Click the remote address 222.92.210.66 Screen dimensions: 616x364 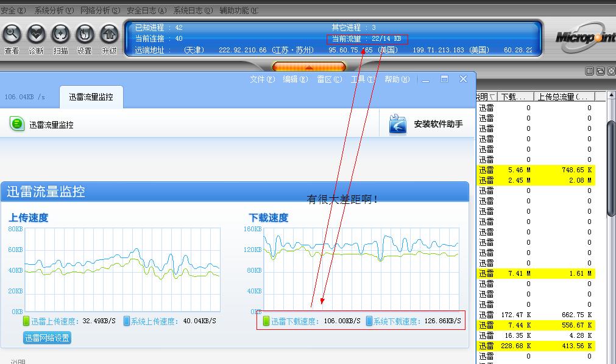(243, 50)
